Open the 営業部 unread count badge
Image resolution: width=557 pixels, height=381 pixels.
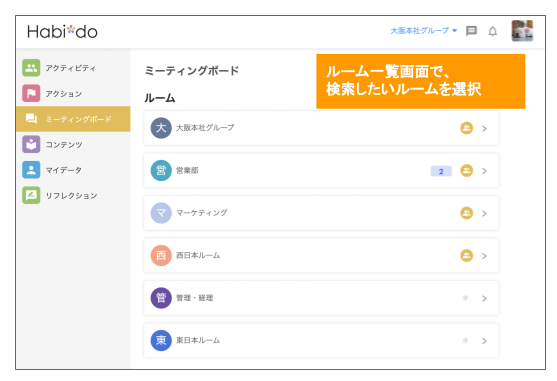pyautogui.click(x=441, y=171)
